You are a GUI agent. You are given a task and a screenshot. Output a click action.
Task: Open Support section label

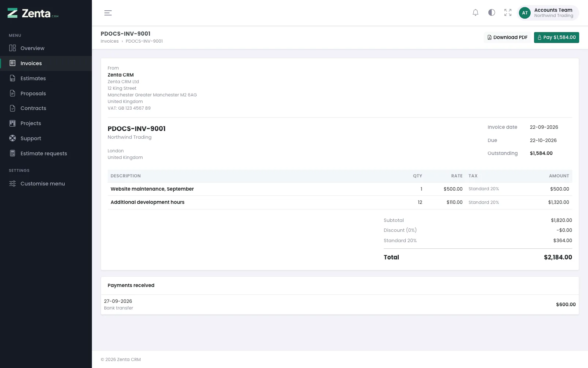31,138
